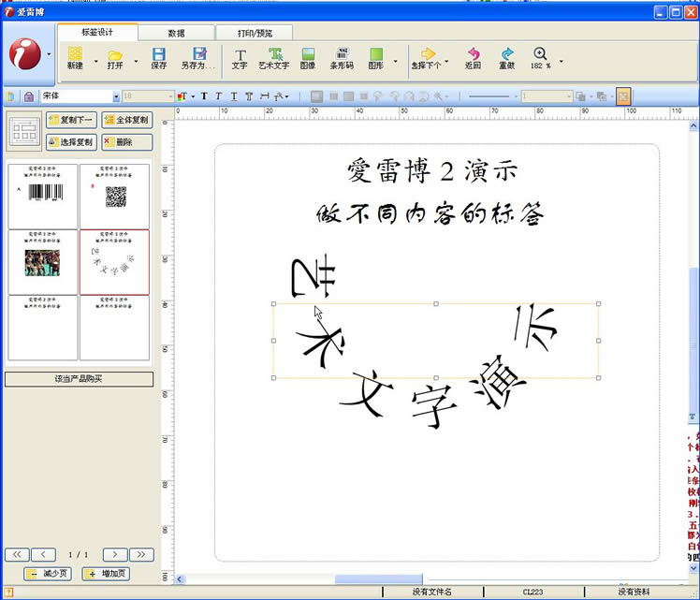This screenshot has width=700, height=600.
Task: Click the 返回 undo icon
Action: pos(474,53)
